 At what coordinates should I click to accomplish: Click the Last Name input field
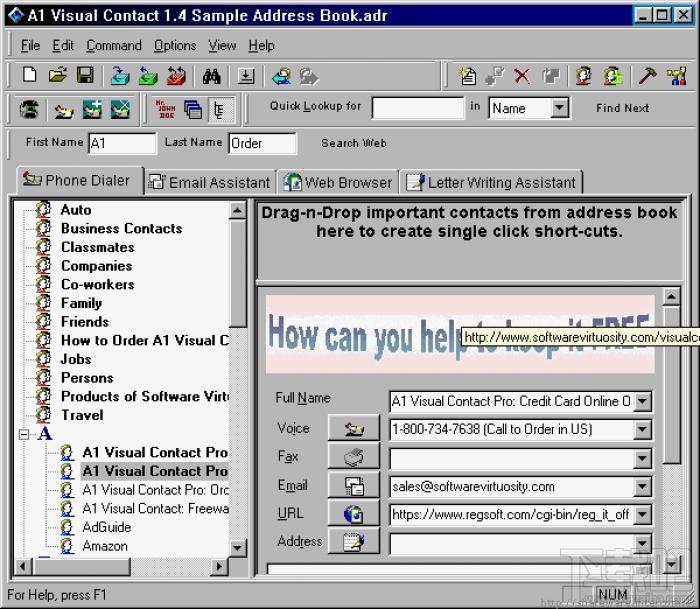262,143
